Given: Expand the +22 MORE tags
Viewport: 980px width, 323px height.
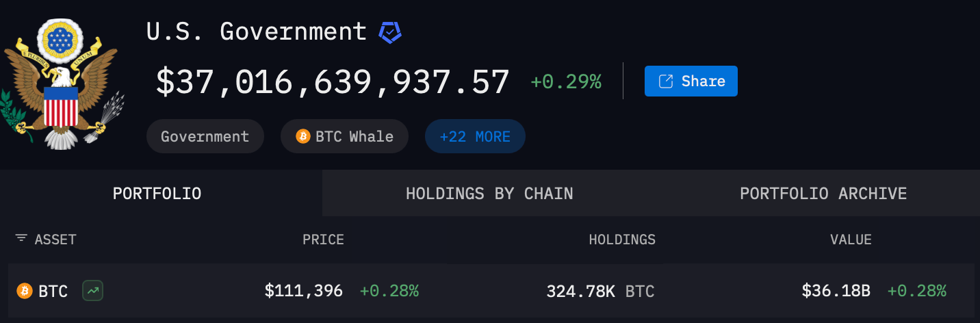Looking at the screenshot, I should (475, 136).
